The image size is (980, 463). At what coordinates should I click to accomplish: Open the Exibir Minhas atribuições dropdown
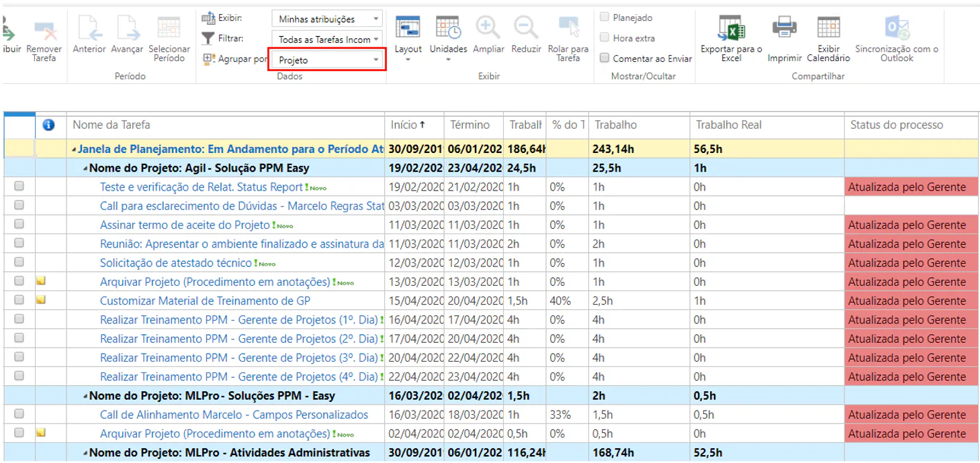click(328, 19)
